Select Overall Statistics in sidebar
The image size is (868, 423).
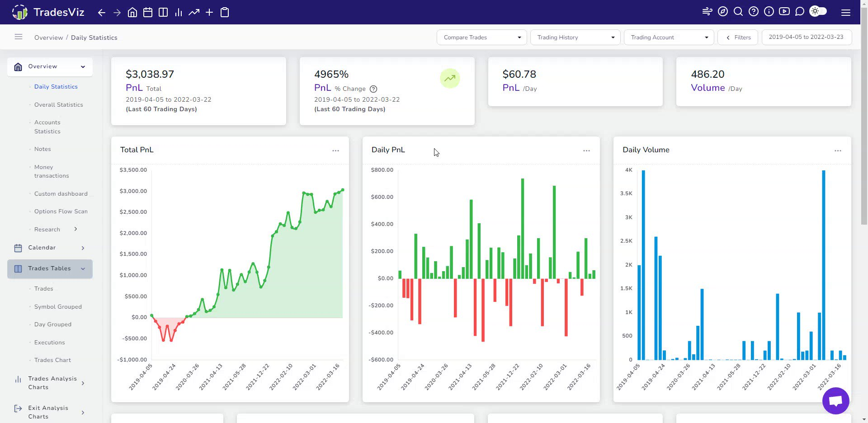tap(59, 105)
